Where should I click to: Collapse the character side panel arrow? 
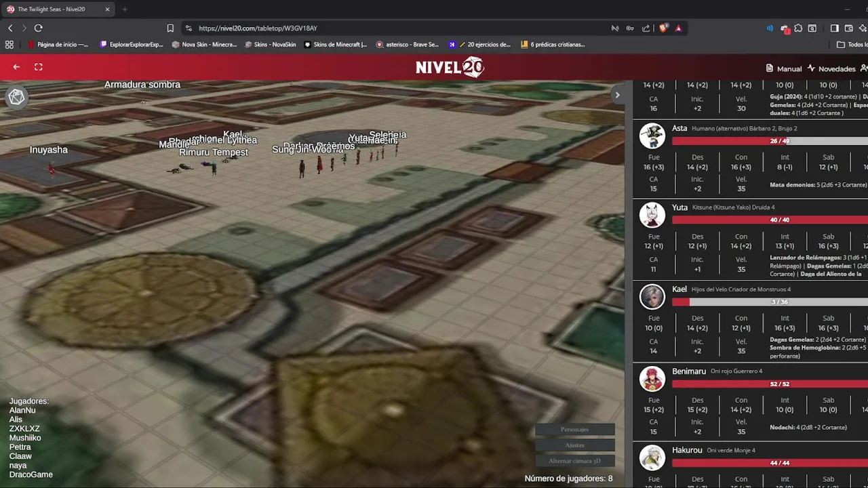pyautogui.click(x=617, y=96)
